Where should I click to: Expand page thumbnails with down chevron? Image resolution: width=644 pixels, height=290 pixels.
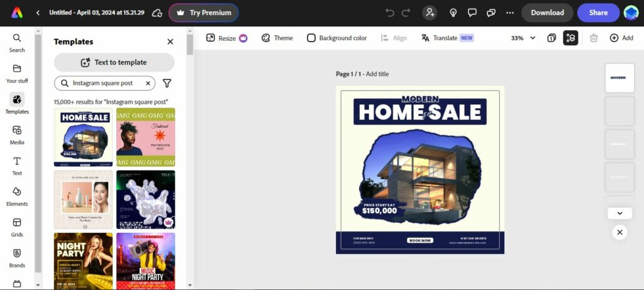(619, 213)
